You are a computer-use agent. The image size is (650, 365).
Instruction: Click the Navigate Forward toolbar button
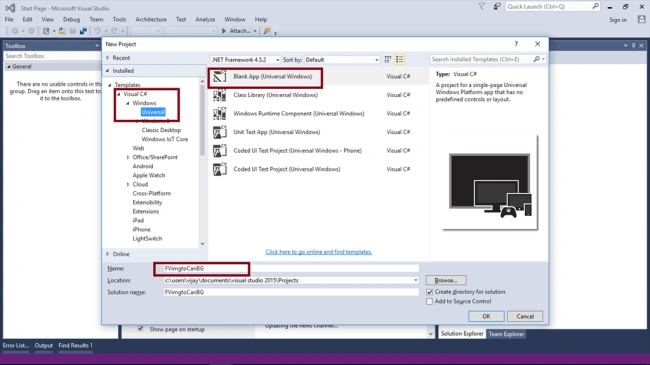click(x=31, y=31)
